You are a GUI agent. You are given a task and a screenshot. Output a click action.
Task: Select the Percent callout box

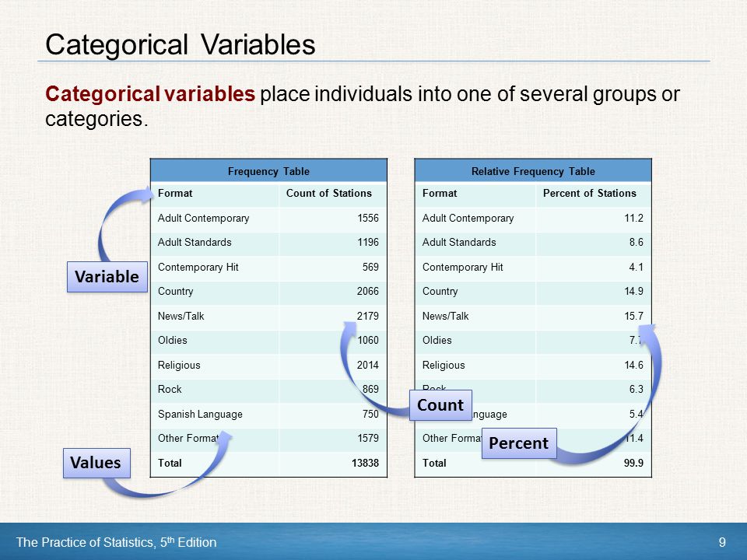[x=519, y=443]
